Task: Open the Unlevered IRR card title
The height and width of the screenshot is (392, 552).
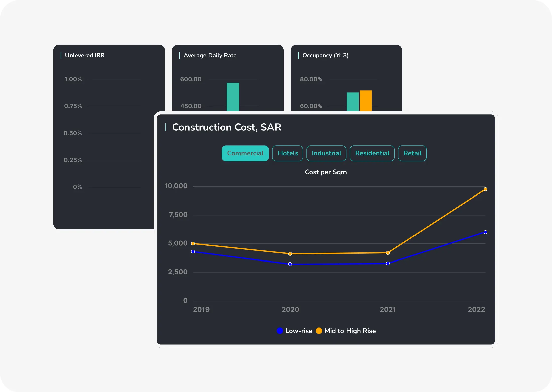Action: (x=85, y=55)
